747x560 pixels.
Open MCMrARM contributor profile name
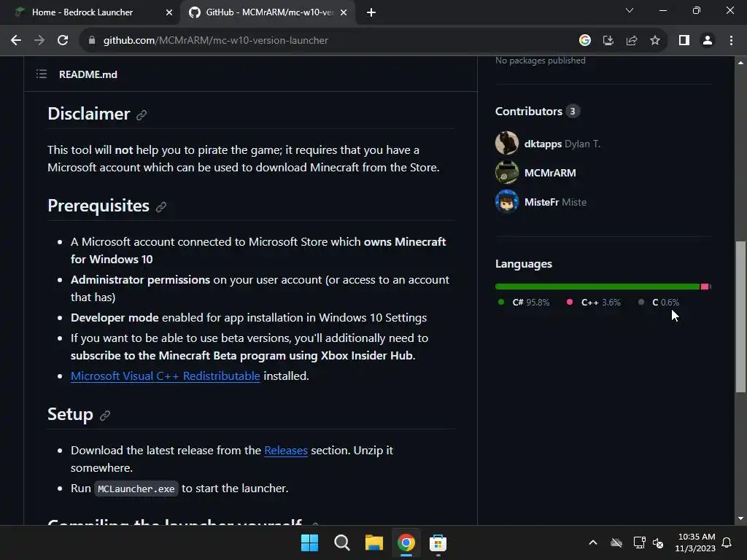550,172
